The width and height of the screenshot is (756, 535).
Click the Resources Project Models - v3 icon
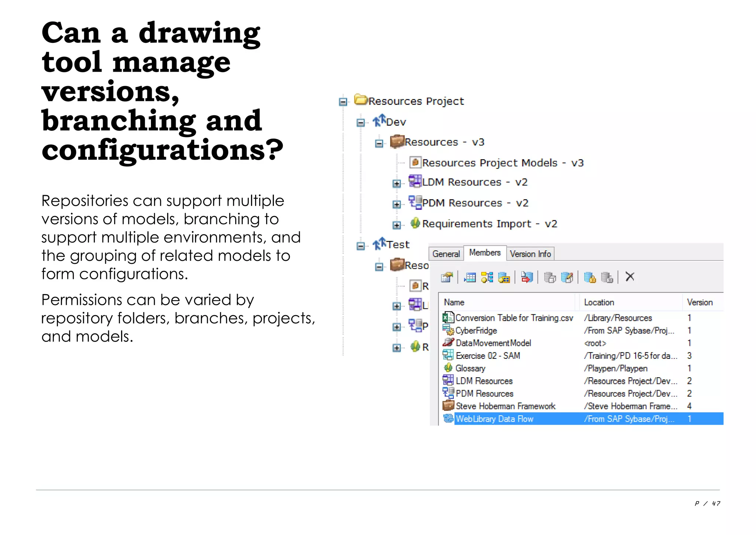pos(415,162)
